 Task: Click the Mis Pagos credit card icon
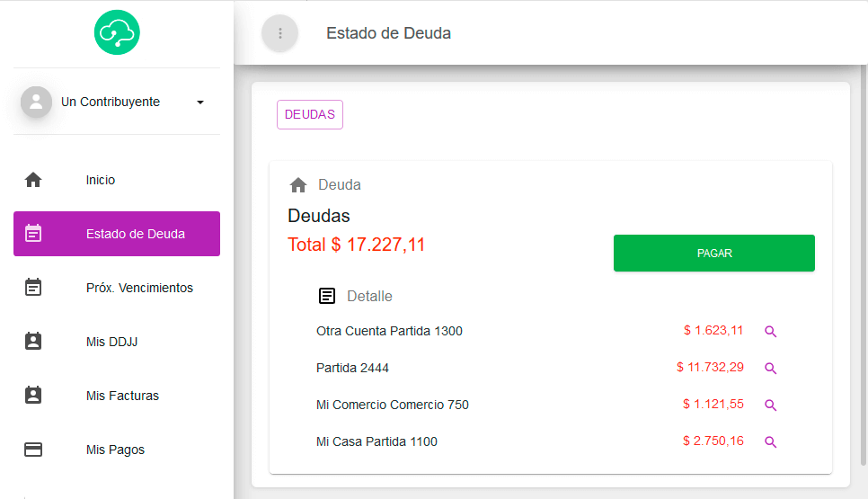point(33,450)
